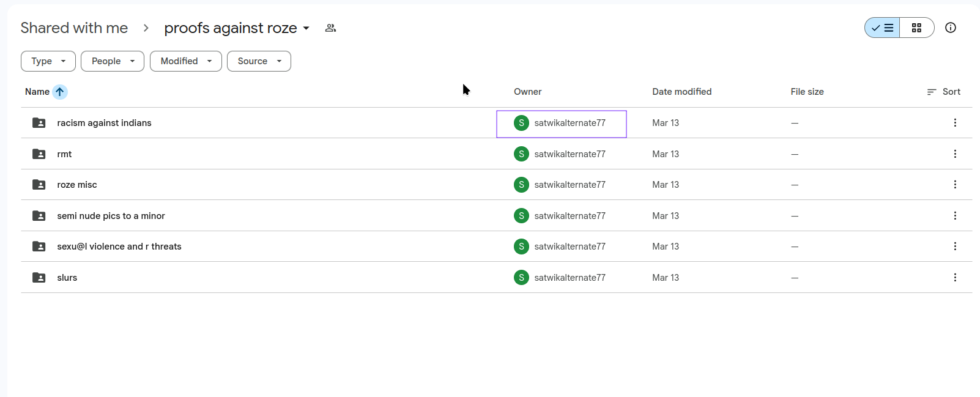This screenshot has width=980, height=397.
Task: Click the Date modified column header
Action: tap(681, 92)
